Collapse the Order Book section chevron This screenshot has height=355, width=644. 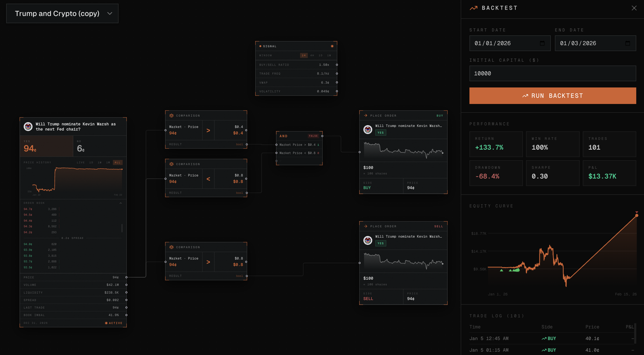click(x=121, y=203)
